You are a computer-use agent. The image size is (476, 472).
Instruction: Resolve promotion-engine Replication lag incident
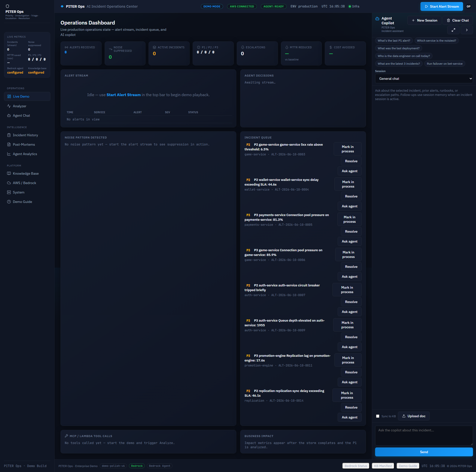point(351,372)
